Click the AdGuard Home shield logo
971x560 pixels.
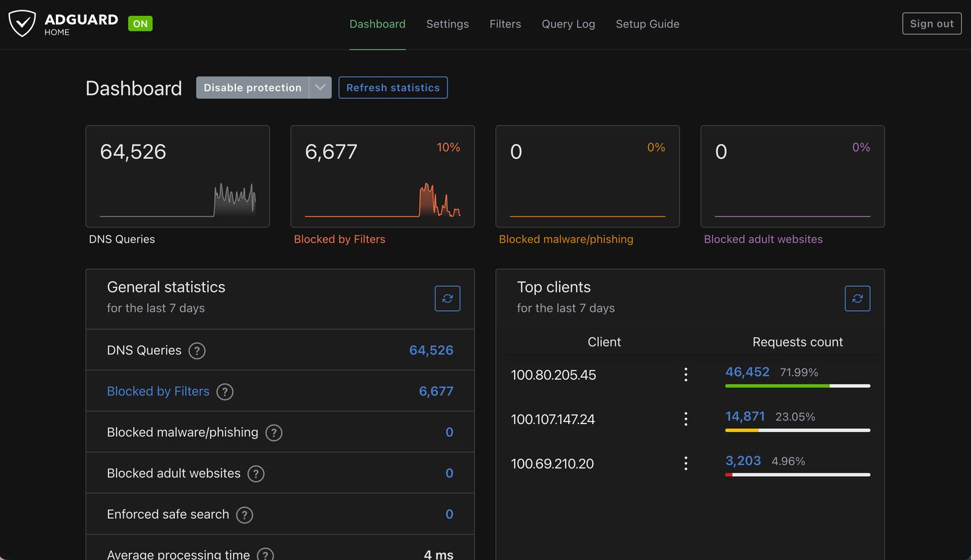tap(22, 24)
